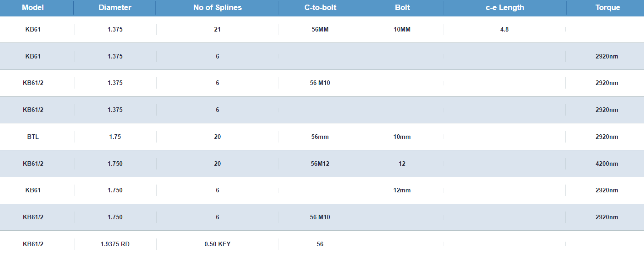Click the 4200nm torque value
This screenshot has height=254, width=644.
click(607, 164)
